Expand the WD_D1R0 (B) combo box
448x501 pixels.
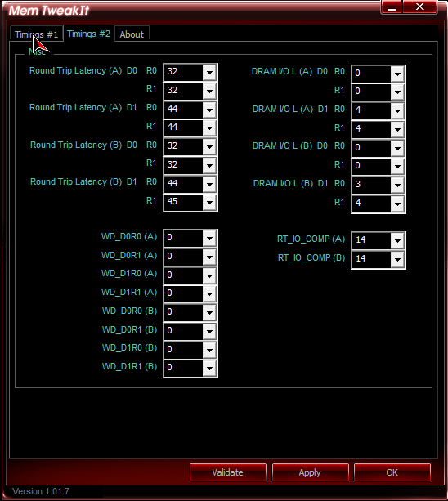pos(209,350)
